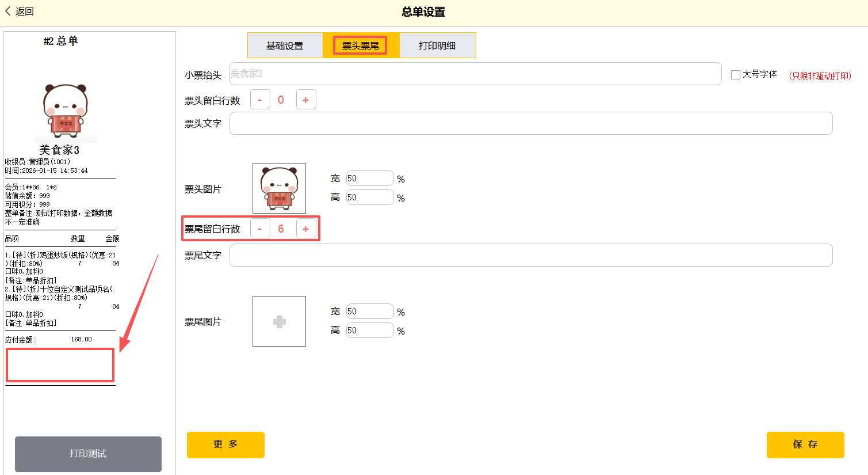The width and height of the screenshot is (868, 475).
Task: Click the 票尾文字 text field
Action: pos(530,255)
